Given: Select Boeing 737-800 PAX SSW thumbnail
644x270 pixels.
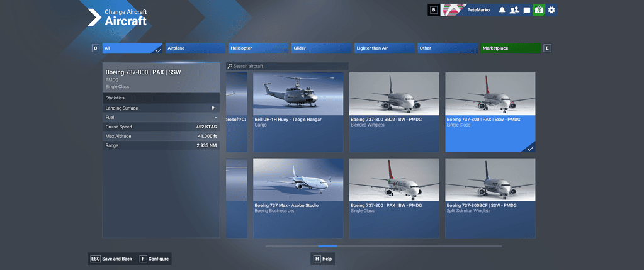Looking at the screenshot, I should (x=490, y=94).
